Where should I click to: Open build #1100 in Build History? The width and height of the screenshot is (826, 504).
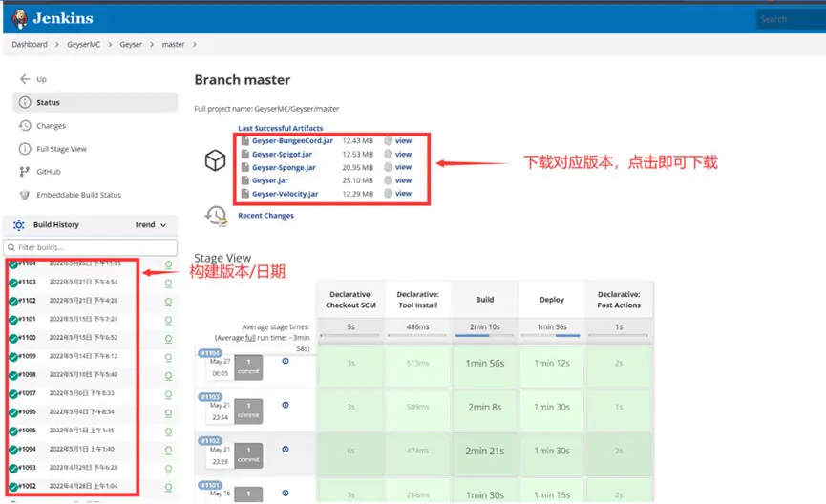(x=28, y=337)
